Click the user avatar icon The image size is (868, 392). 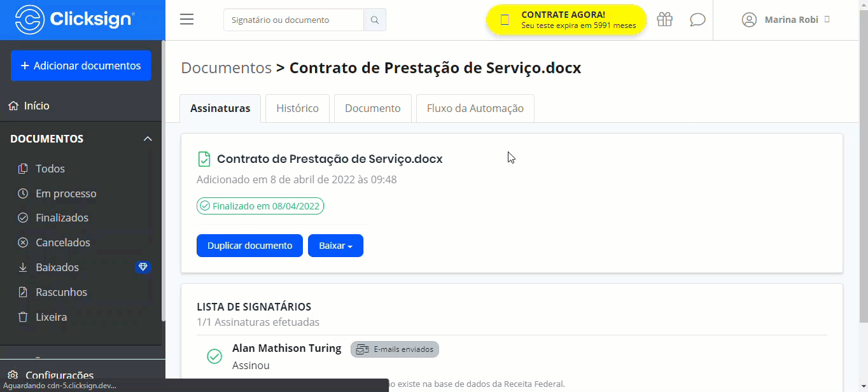(x=749, y=20)
